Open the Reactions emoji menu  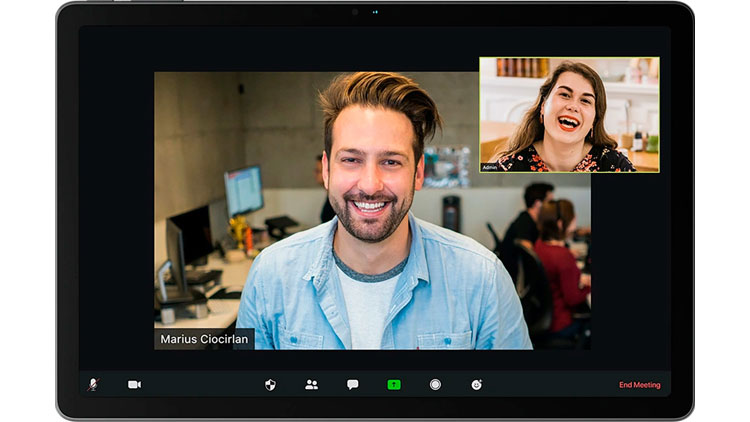(x=476, y=384)
